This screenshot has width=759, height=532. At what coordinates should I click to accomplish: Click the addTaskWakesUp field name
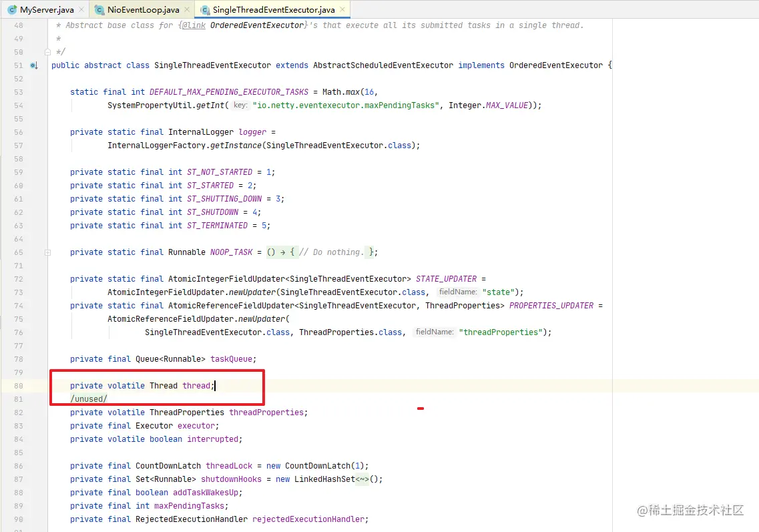coord(206,493)
